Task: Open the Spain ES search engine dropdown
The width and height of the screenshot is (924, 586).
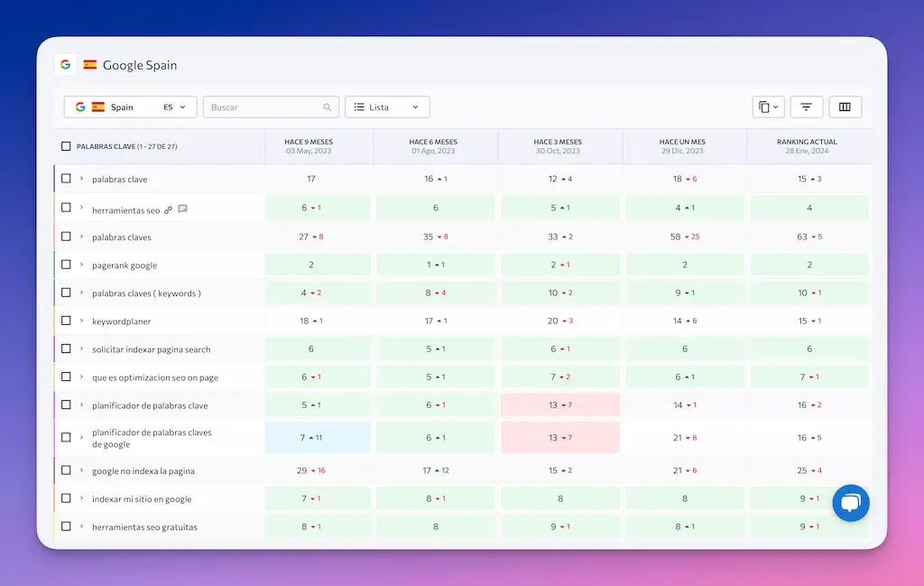Action: [130, 107]
